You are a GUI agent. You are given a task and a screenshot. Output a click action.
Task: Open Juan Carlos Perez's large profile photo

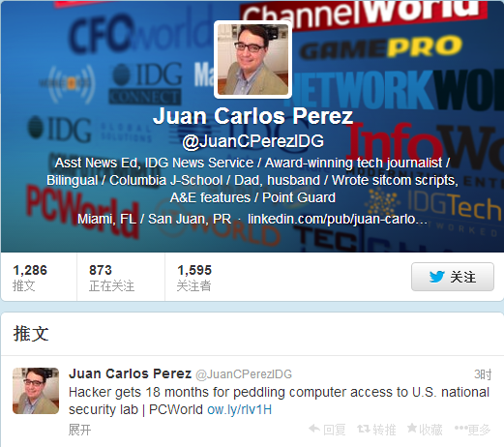[252, 60]
